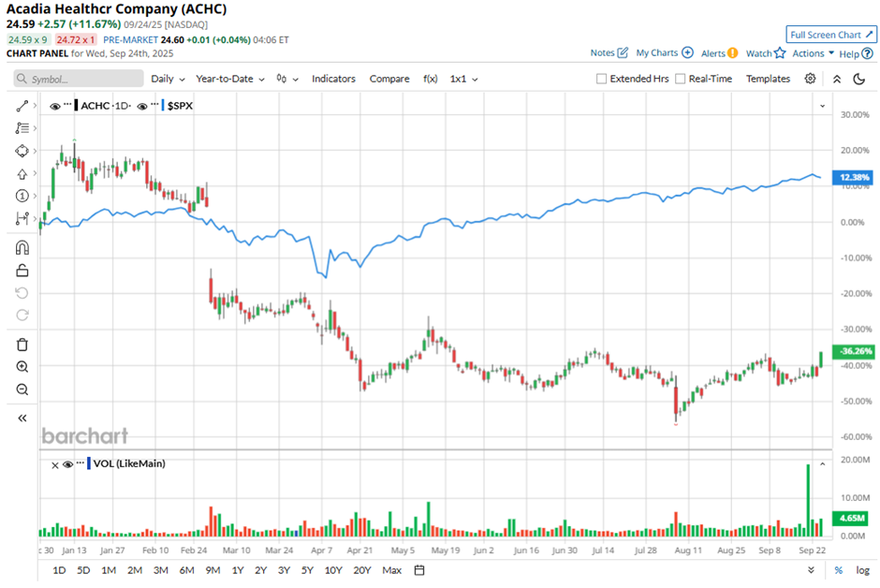Undo the last chart action
Viewport: 880px width, 588px height.
22,293
